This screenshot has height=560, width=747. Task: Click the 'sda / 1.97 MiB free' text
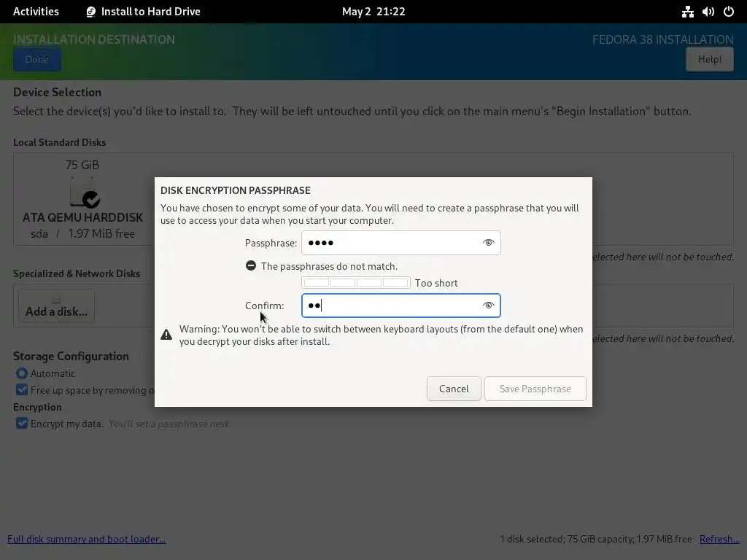point(82,233)
